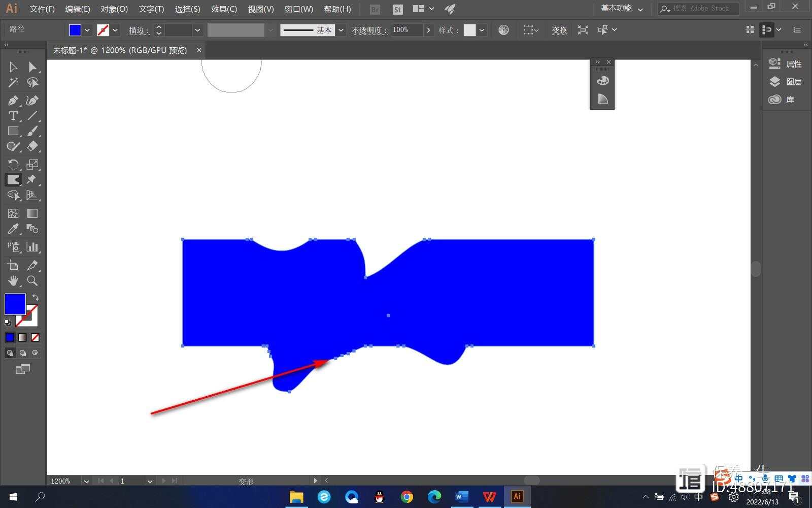The height and width of the screenshot is (508, 812).
Task: Select the Mesh tool
Action: click(x=13, y=213)
